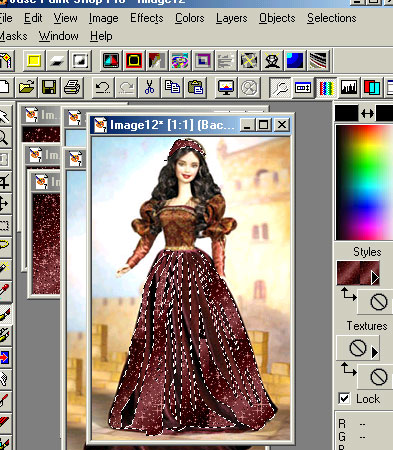393x450 pixels.
Task: Select the Freehand lasso tool
Action: 5,246
